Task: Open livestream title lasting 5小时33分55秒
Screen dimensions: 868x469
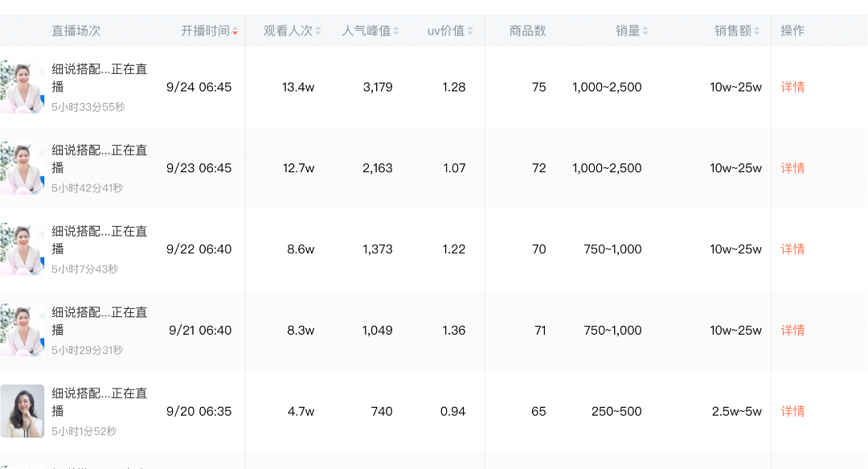Action: coord(99,78)
